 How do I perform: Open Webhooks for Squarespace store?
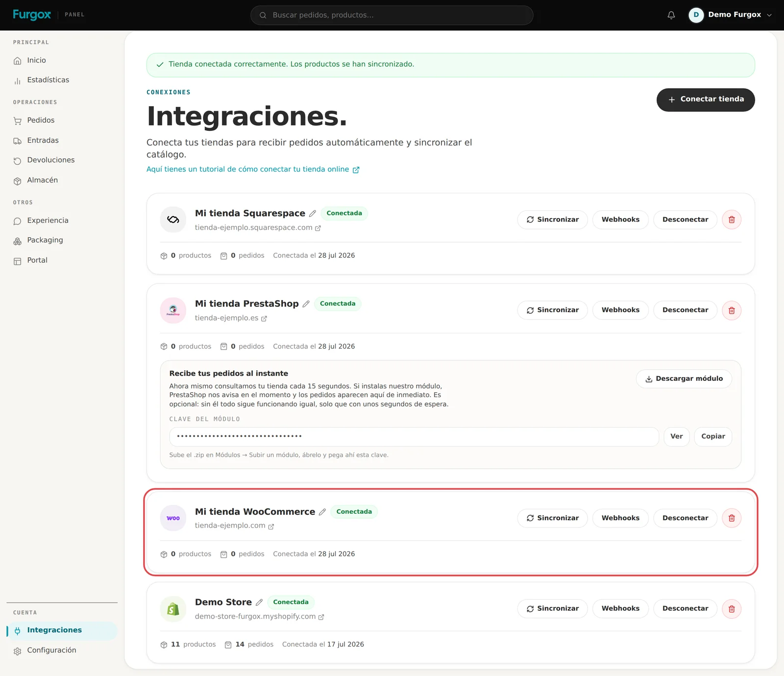[x=620, y=220]
